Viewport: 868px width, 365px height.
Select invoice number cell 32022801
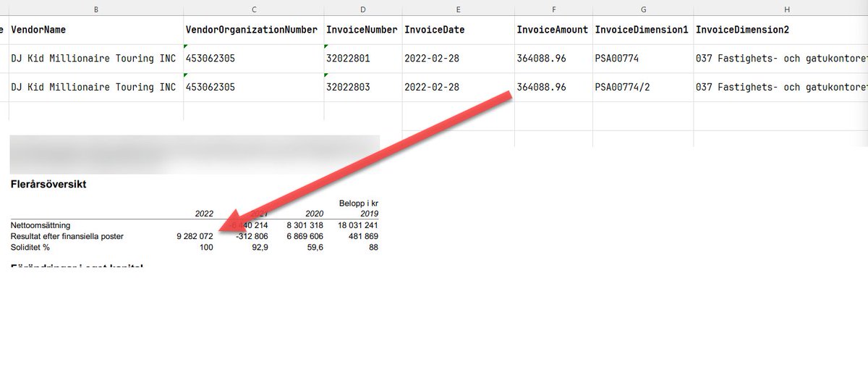(363, 59)
